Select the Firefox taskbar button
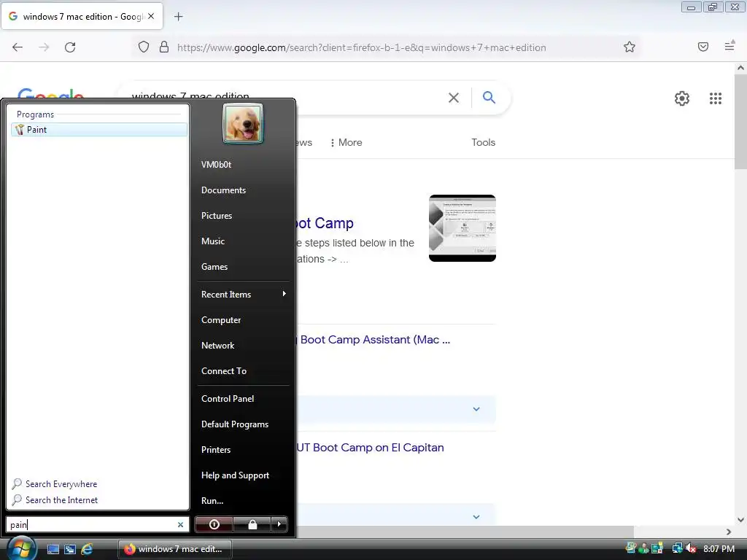 [175, 549]
